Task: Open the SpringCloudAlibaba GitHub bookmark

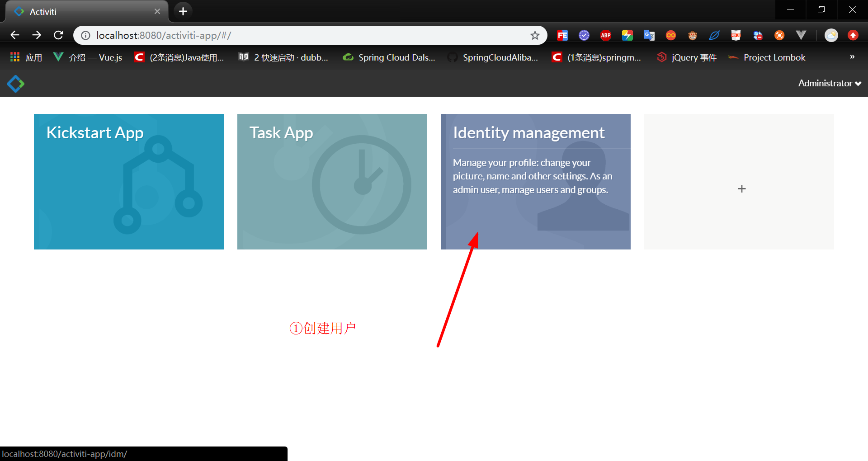Action: [493, 57]
